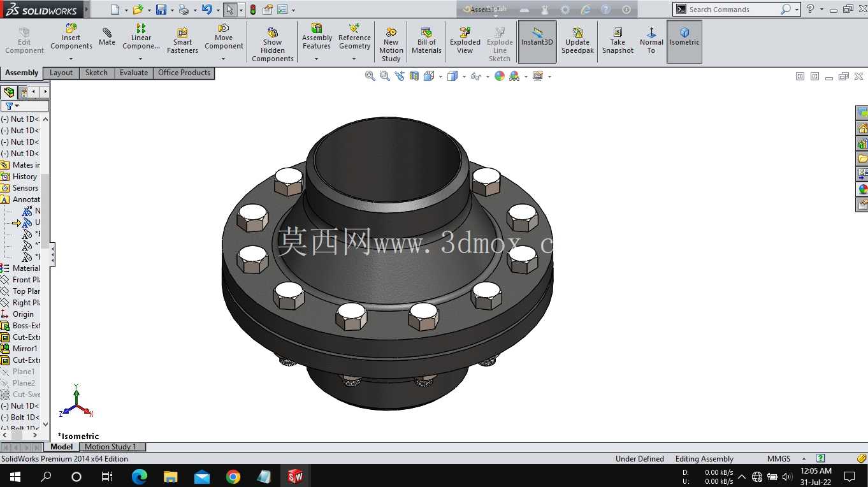Click the Open file icon
Screen dimensions: 868x487
(137, 10)
